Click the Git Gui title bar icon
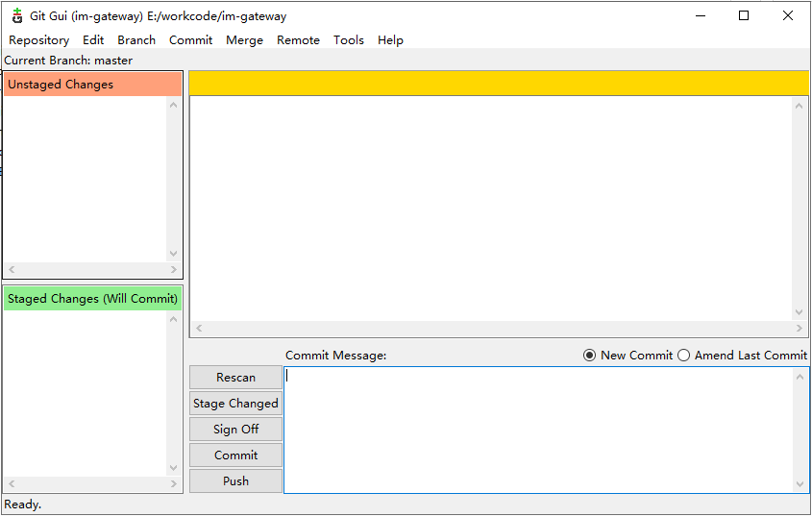 click(x=16, y=15)
